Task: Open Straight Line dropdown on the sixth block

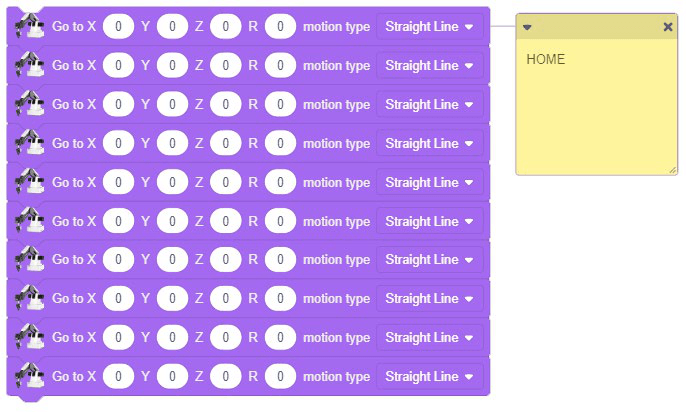Action: tap(429, 221)
